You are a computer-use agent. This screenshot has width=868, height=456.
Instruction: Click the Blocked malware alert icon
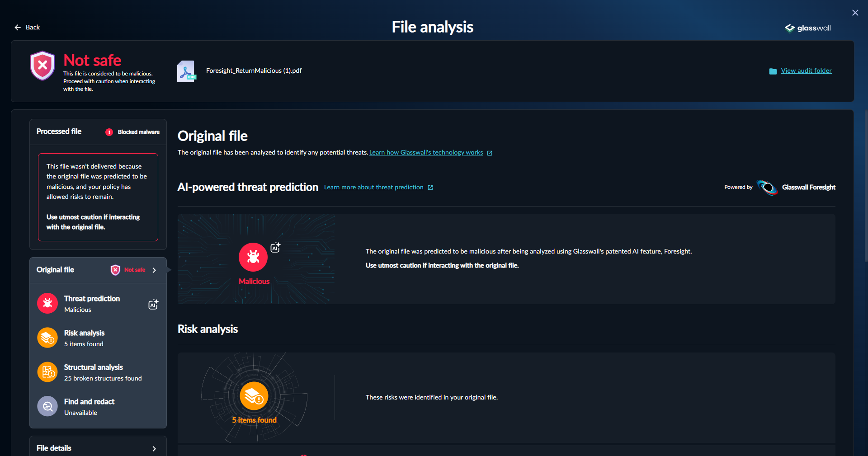tap(109, 132)
